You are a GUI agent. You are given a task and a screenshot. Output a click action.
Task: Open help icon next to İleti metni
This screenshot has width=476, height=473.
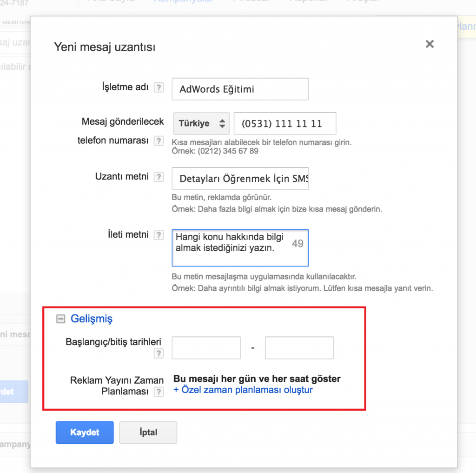click(159, 235)
